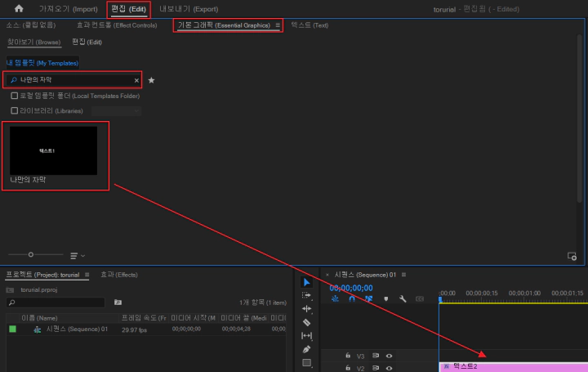Click the install Motion Graphics template icon

(x=572, y=256)
